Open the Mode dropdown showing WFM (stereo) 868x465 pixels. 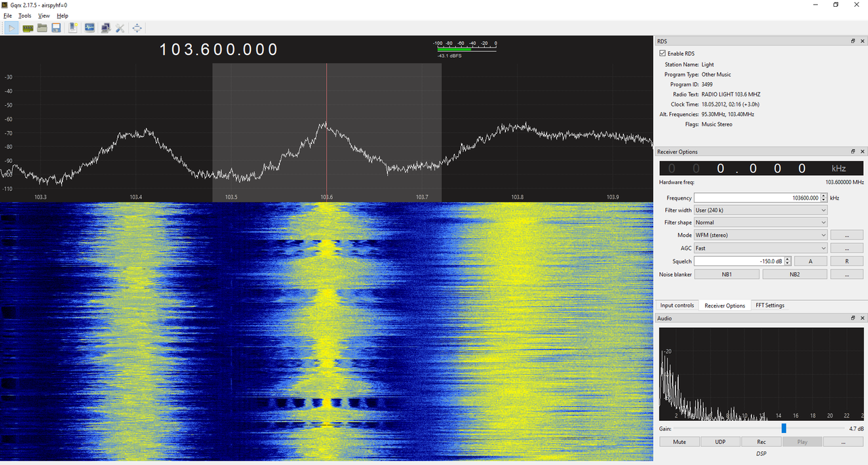pyautogui.click(x=761, y=235)
